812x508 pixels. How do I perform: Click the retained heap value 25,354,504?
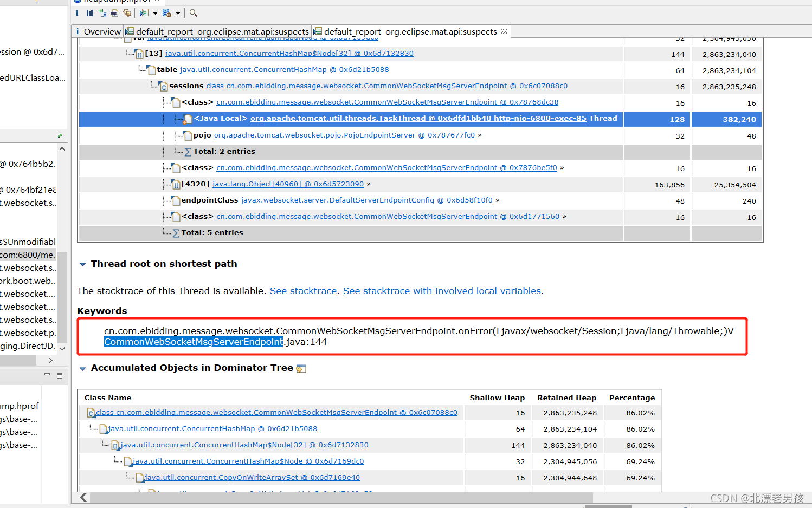pyautogui.click(x=735, y=185)
